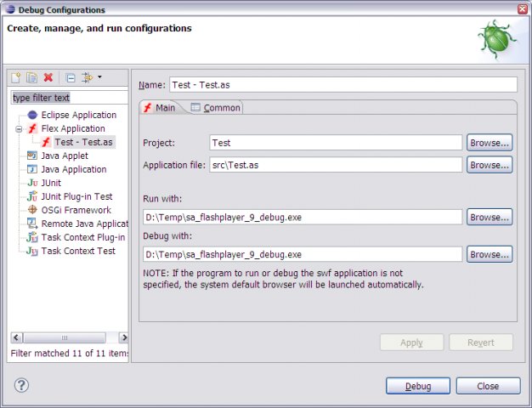
Task: Click the Name input field
Action: [x=343, y=85]
